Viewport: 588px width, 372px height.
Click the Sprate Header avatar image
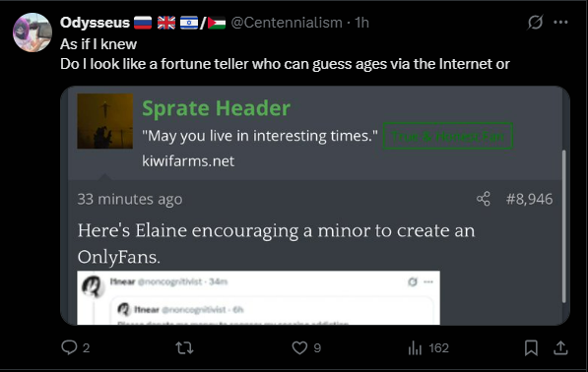105,121
